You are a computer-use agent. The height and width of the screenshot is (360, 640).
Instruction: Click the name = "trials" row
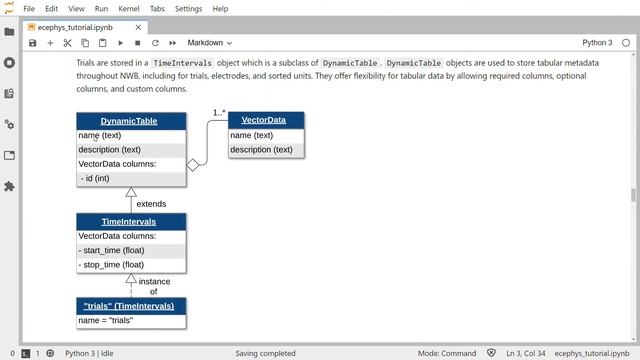coord(131,321)
